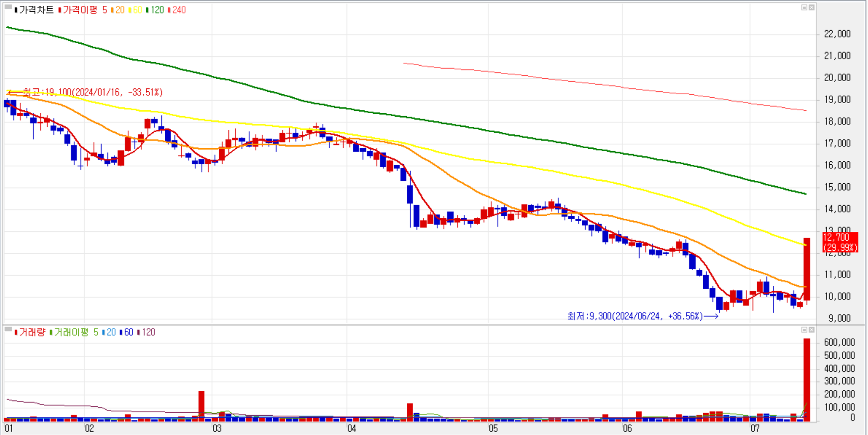Click the 100,000 volume axis label
This screenshot has width=868, height=435.
click(839, 407)
